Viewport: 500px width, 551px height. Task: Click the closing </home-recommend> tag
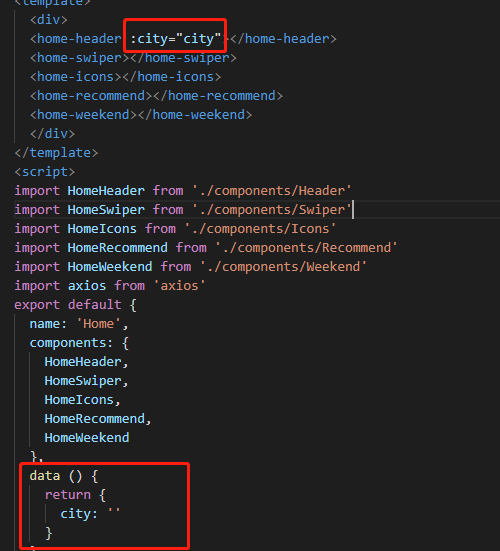218,96
